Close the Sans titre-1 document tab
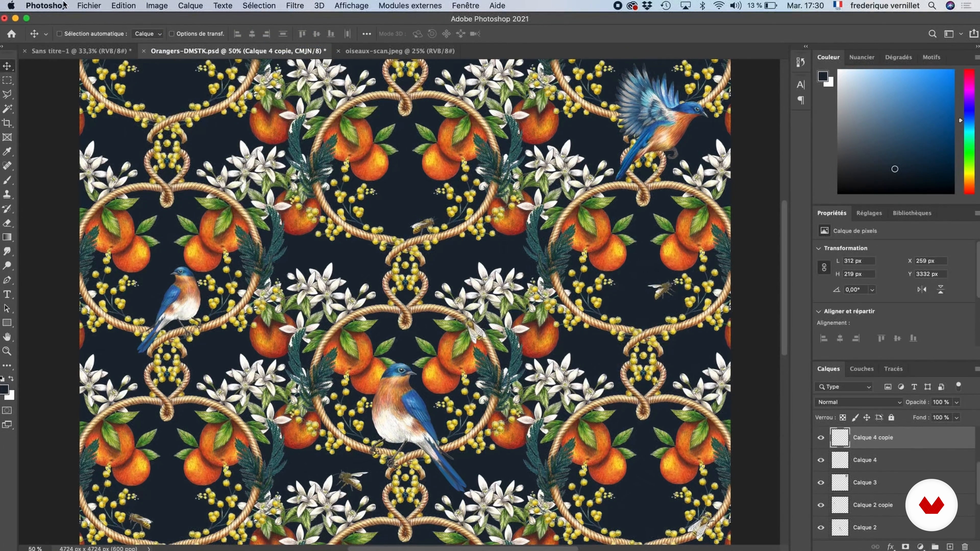This screenshot has height=551, width=980. coord(25,51)
